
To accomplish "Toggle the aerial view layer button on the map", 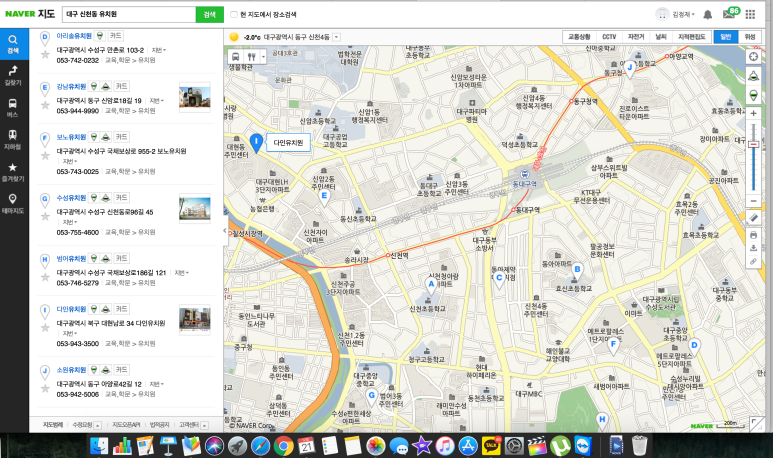I will pos(753,75).
